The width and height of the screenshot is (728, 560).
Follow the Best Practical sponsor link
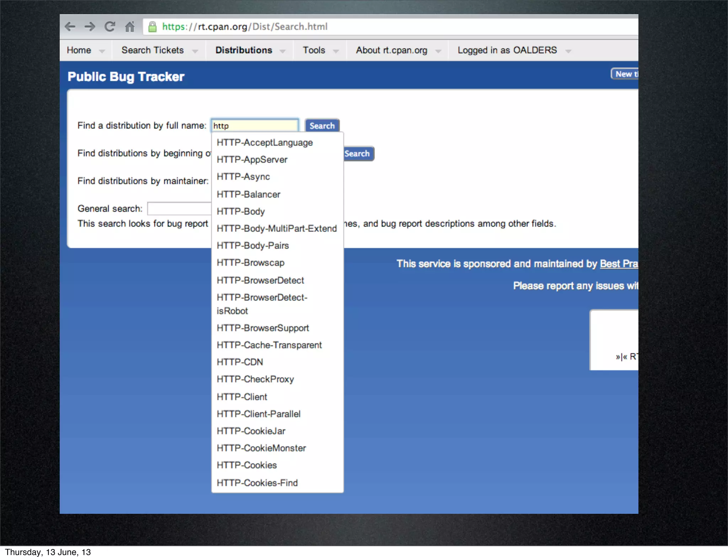[x=619, y=264]
